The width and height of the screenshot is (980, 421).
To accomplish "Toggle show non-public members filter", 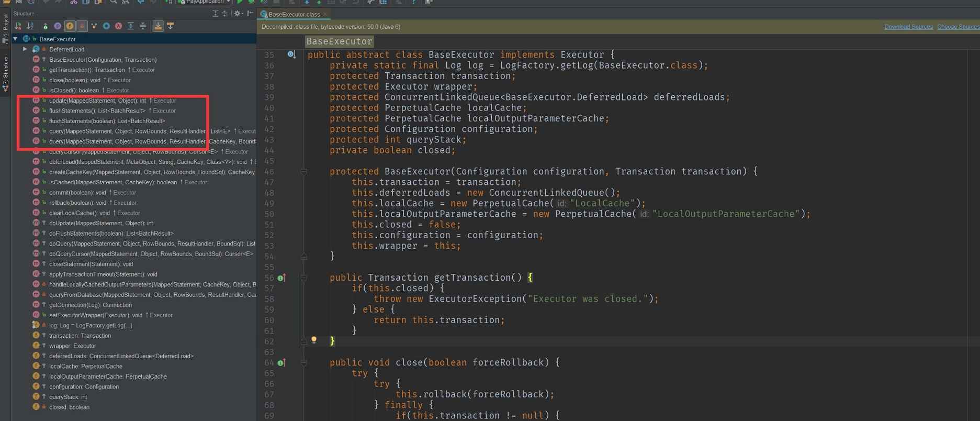I will (x=82, y=26).
